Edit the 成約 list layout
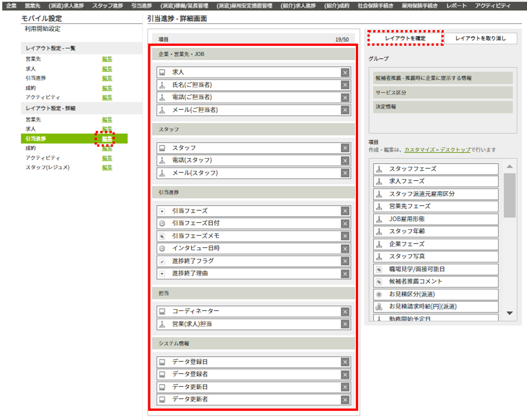This screenshot has width=527, height=420. coord(107,88)
